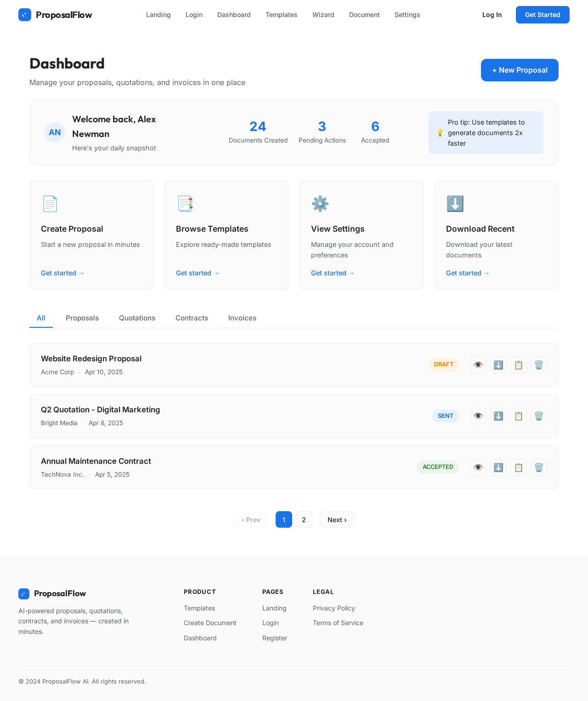Download the Annual Maintenance Contract
The height and width of the screenshot is (701, 588).
pos(498,467)
